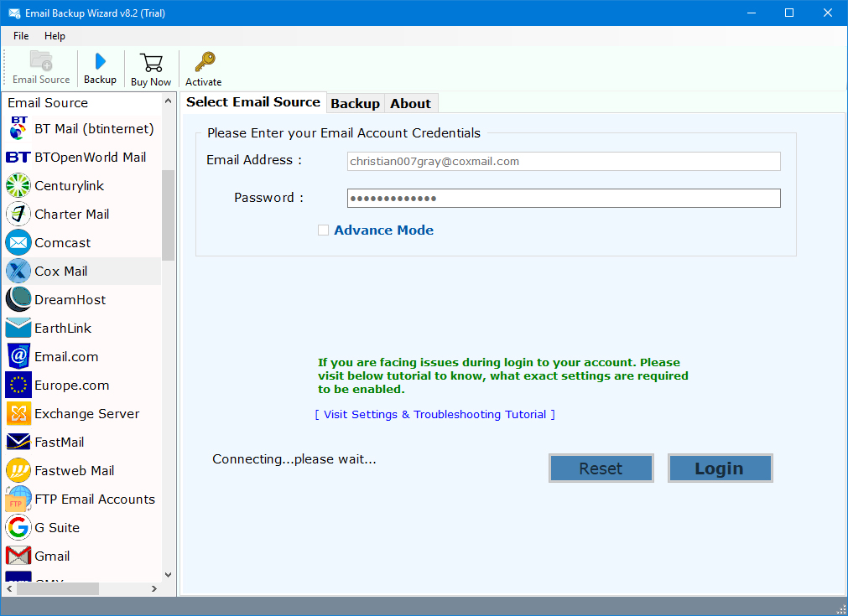Select the FTP Email Accounts text entry

[x=95, y=500]
